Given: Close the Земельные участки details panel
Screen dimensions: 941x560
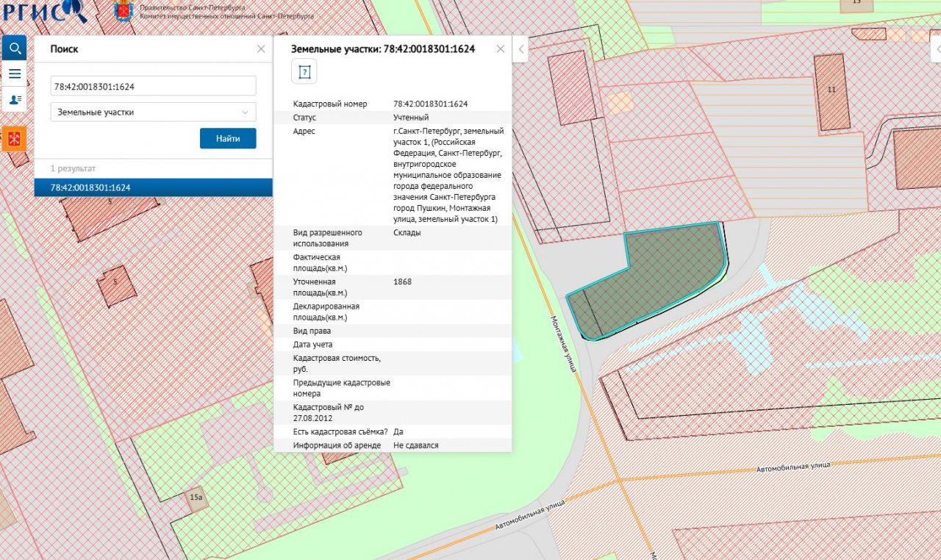Looking at the screenshot, I should pos(501,49).
